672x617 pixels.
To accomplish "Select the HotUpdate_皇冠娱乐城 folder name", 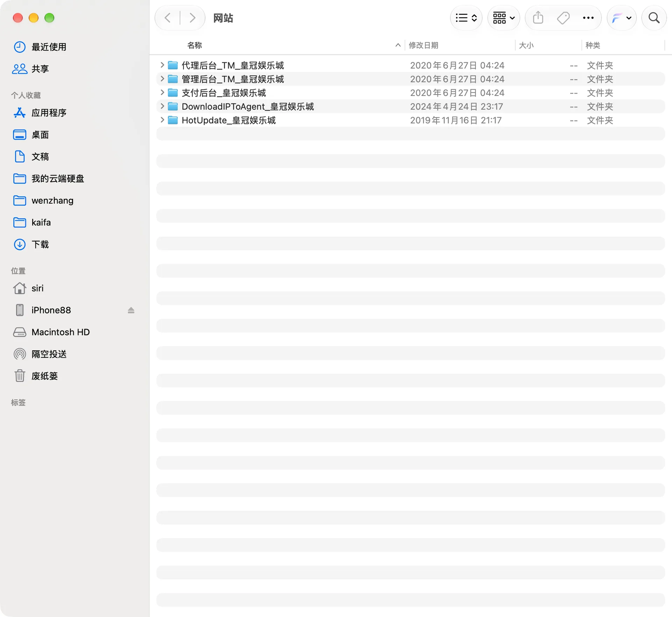I will (x=229, y=120).
